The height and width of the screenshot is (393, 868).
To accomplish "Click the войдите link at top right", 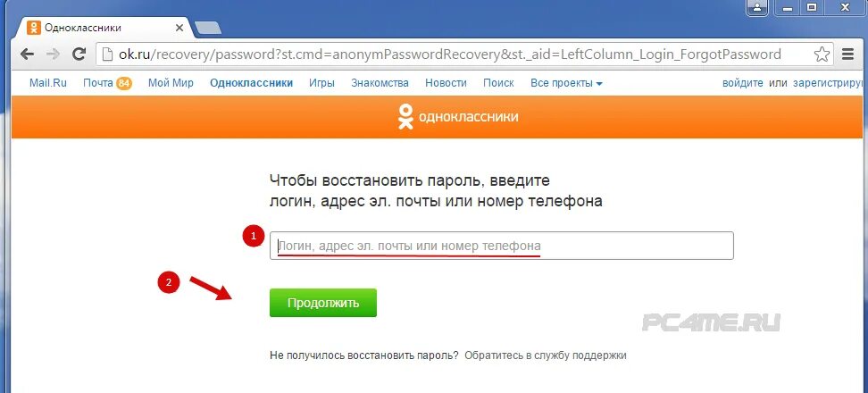I will pyautogui.click(x=743, y=83).
